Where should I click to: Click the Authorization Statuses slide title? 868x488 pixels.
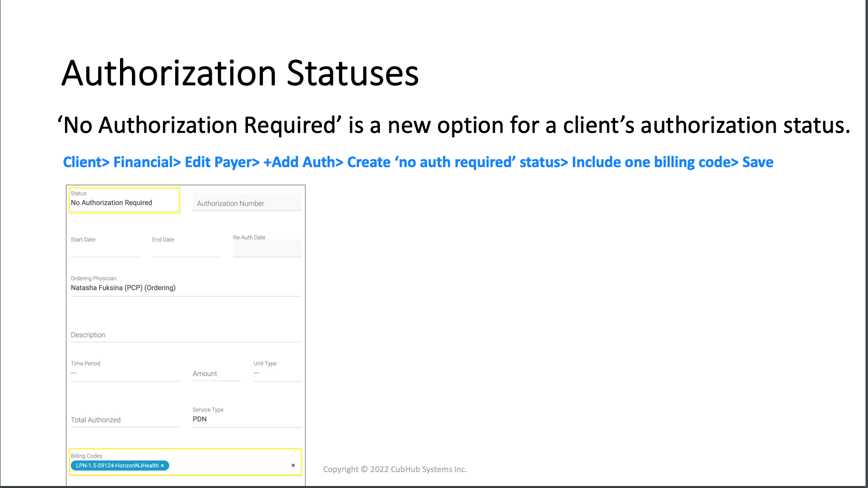240,73
